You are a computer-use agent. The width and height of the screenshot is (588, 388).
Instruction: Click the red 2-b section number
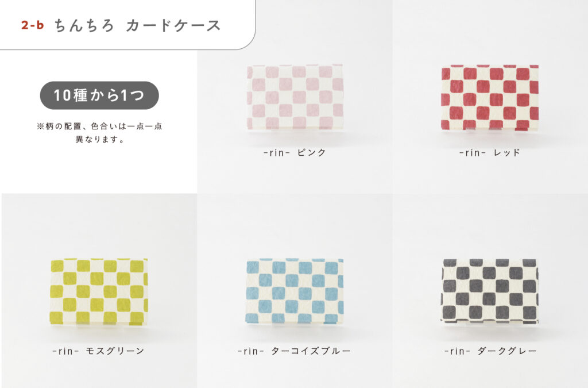(x=33, y=25)
